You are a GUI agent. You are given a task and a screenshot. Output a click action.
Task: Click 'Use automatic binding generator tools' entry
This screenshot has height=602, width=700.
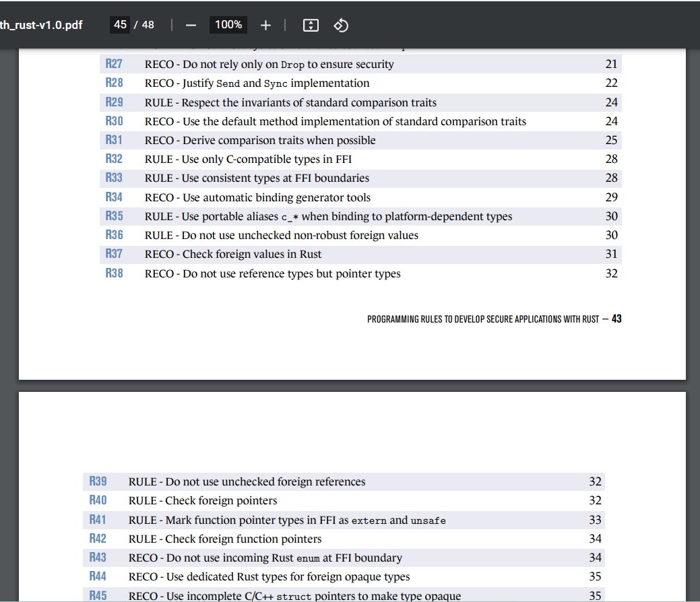[x=257, y=198]
